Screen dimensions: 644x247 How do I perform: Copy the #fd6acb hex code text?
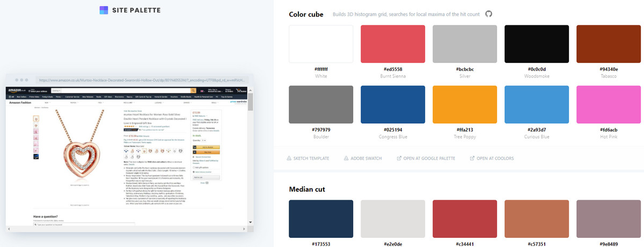click(x=609, y=129)
